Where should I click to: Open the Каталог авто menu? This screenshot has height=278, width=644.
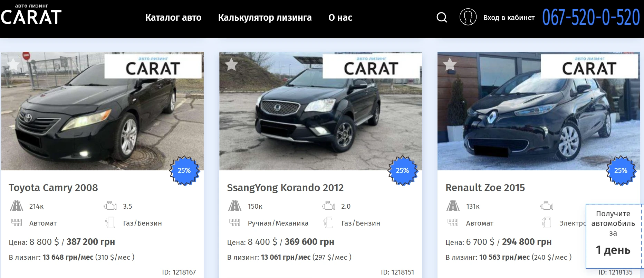tap(173, 18)
